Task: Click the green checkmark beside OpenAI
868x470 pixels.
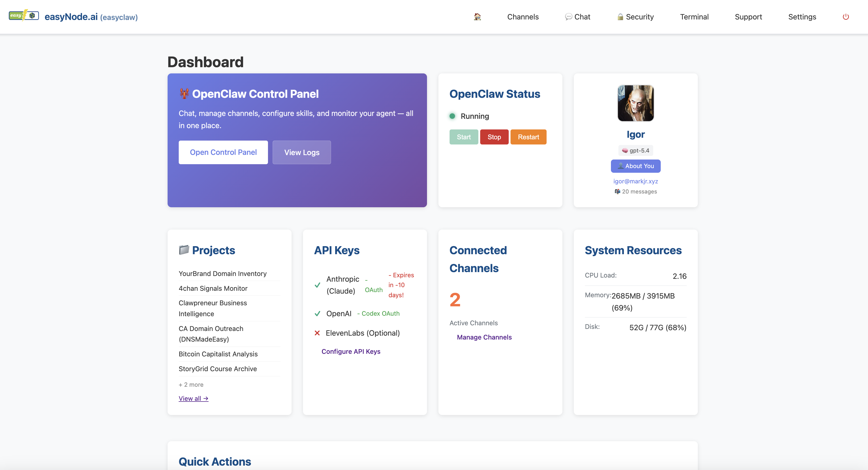Action: pyautogui.click(x=318, y=314)
